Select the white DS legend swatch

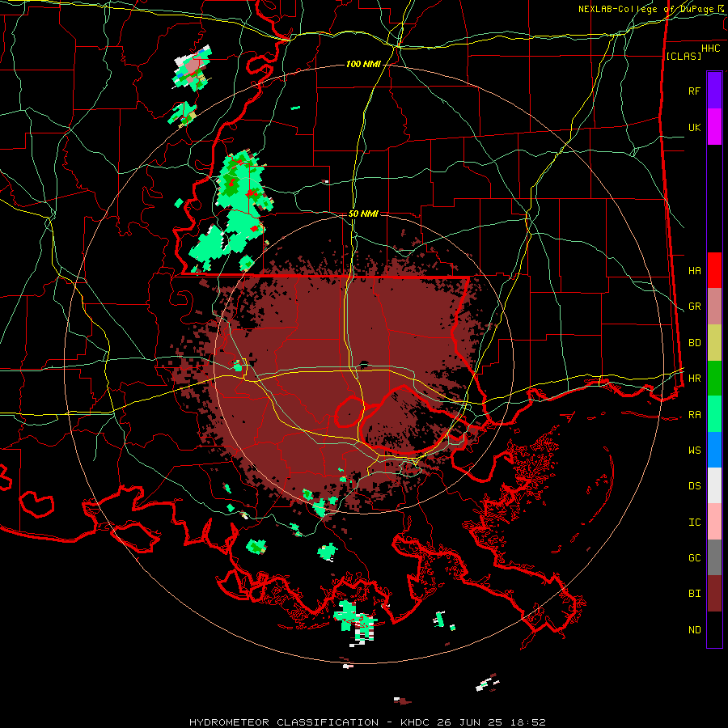[x=714, y=485]
